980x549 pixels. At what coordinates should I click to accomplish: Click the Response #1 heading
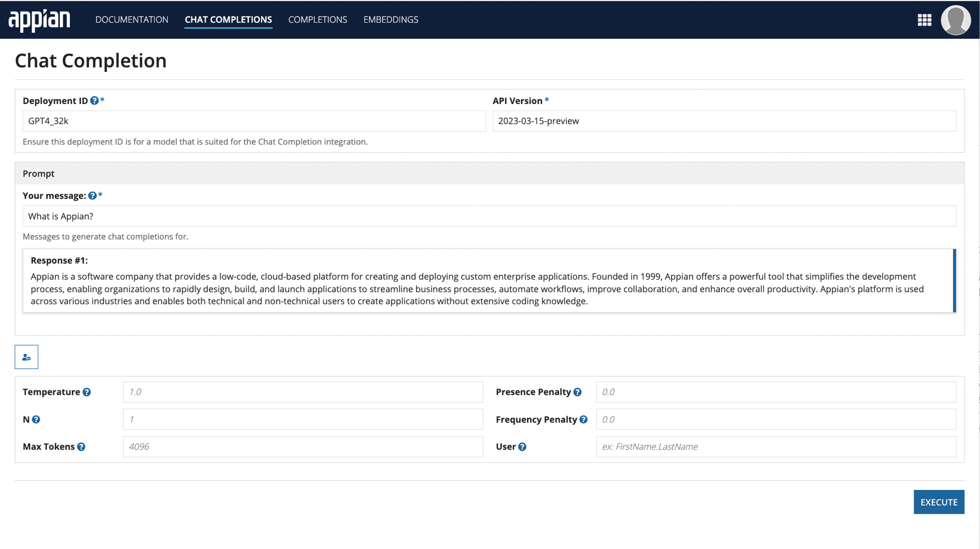tap(59, 261)
